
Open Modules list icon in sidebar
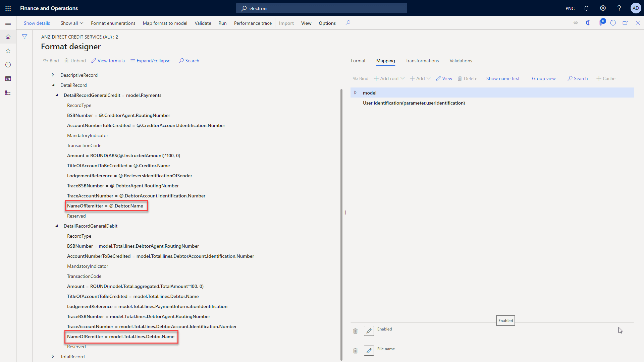(x=8, y=93)
